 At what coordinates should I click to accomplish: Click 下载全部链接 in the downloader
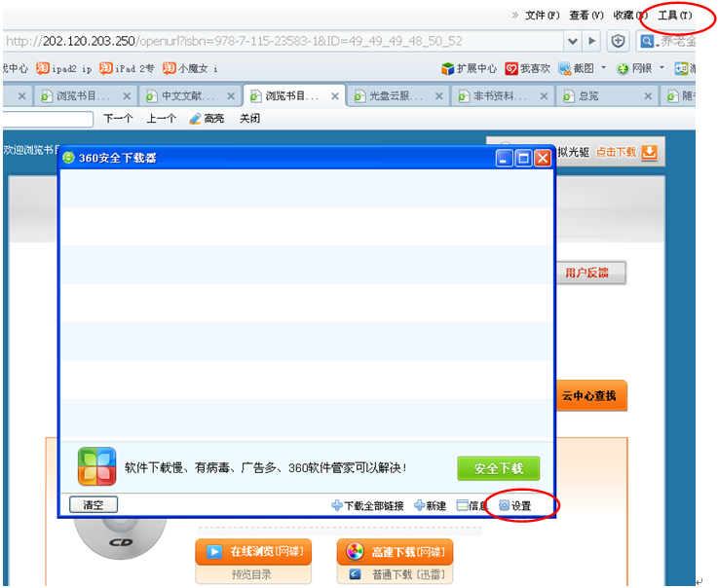click(x=367, y=505)
